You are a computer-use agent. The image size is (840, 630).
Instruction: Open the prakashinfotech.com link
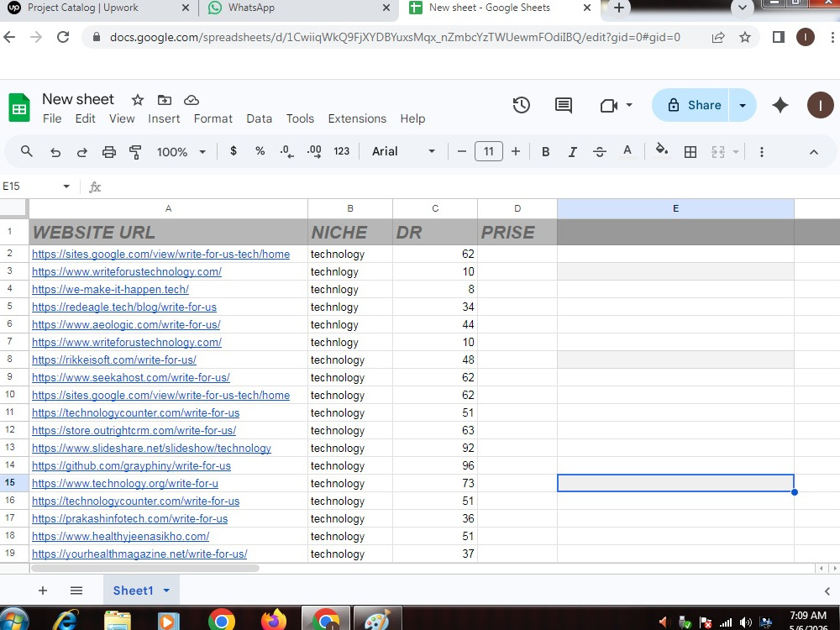point(129,518)
